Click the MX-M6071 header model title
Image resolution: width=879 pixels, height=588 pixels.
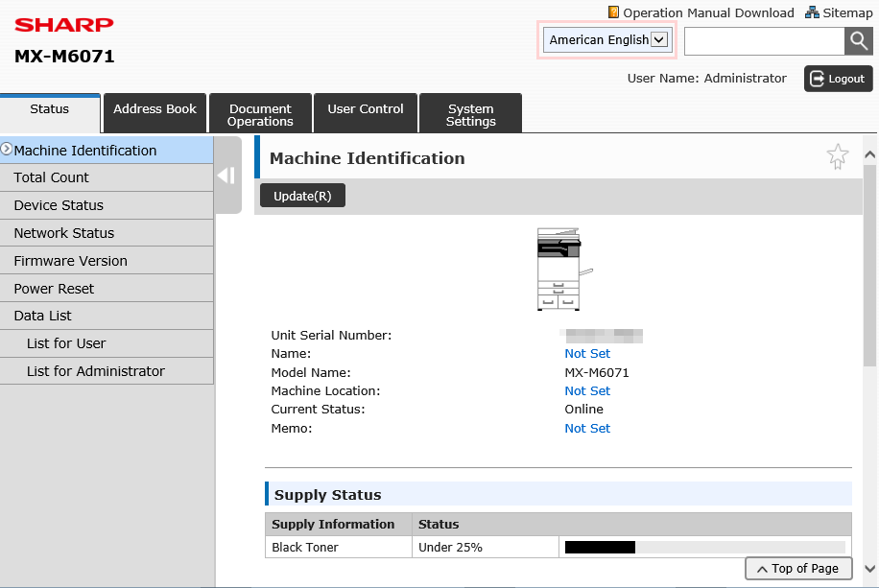64,56
